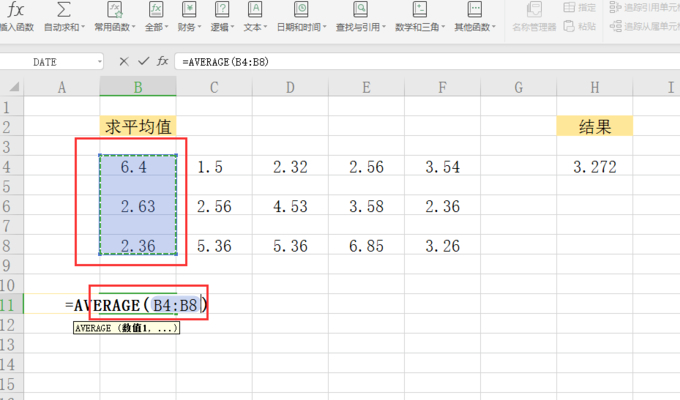
Task: Expand the Logical (逻辑) dropdown arrow
Action: (232, 27)
